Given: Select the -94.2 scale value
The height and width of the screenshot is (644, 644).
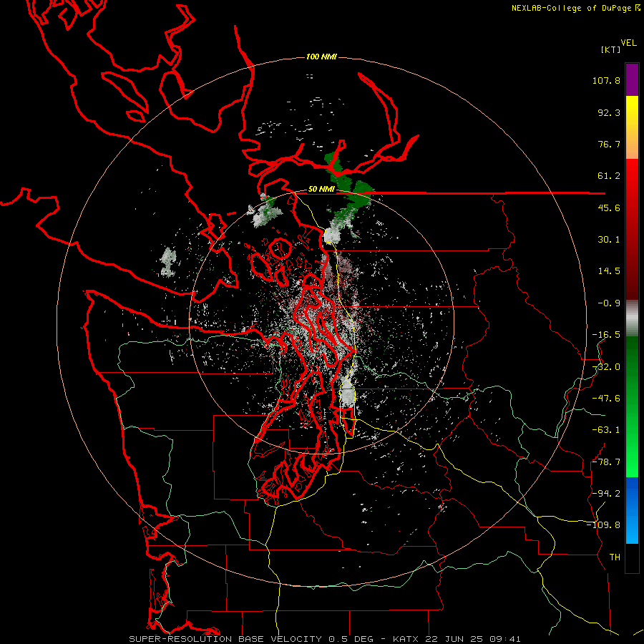Looking at the screenshot, I should coord(606,494).
